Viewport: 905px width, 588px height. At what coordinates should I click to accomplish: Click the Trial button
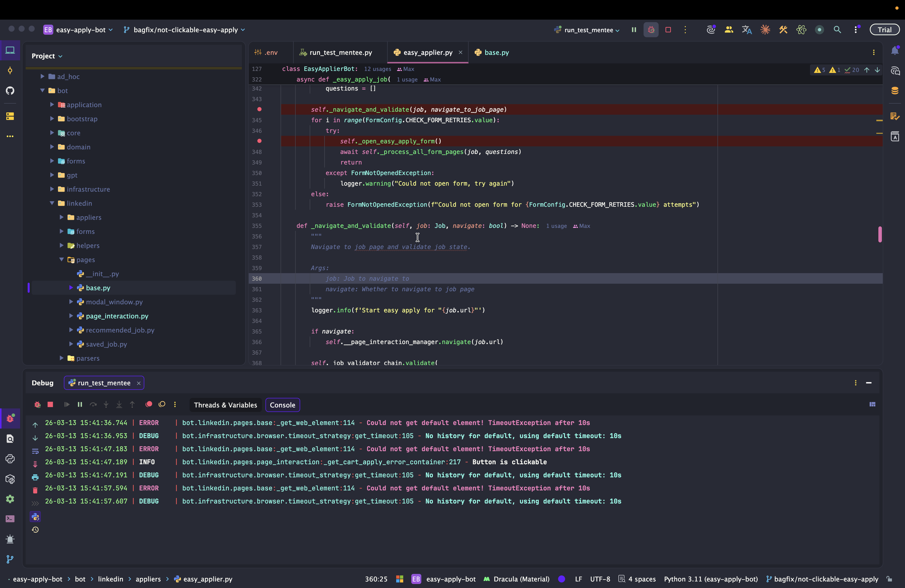click(884, 30)
